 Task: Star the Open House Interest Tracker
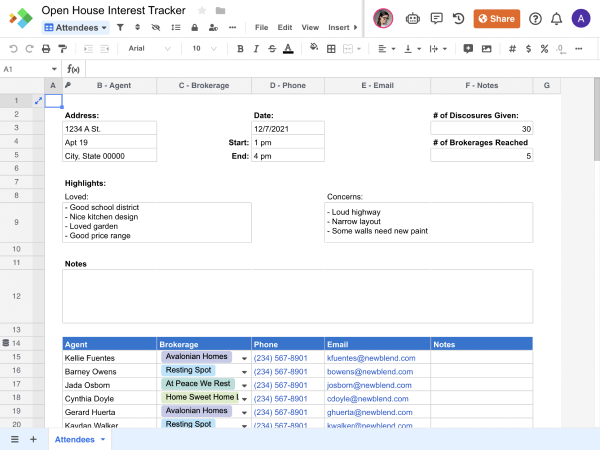click(x=202, y=11)
